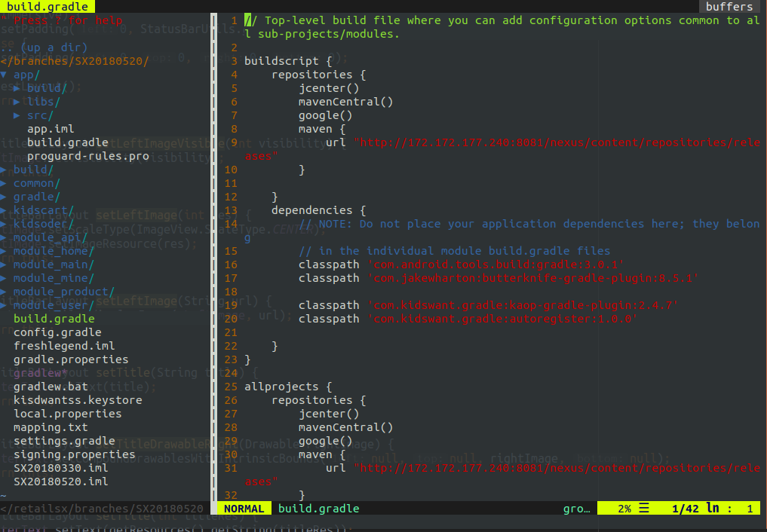The width and height of the screenshot is (767, 532).
Task: Select the branches/SX20180520 root path
Action: (x=75, y=61)
